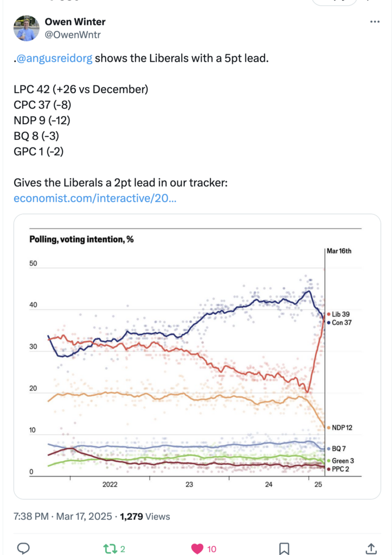Open the share upload icon
Screen dimensions: 392x555
point(371,548)
